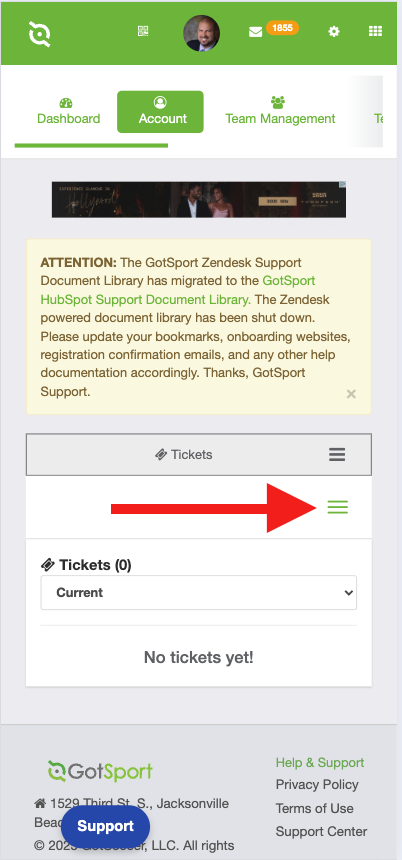Screen dimensions: 402x860
Task: Open the apps grid icon
Action: 375,31
